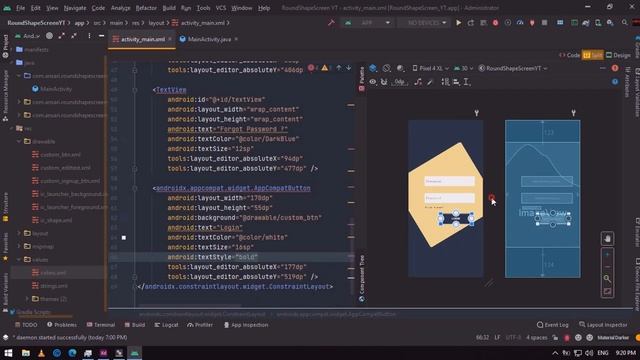The image size is (640, 360).
Task: Switch editor to Design view mode
Action: tap(618, 55)
